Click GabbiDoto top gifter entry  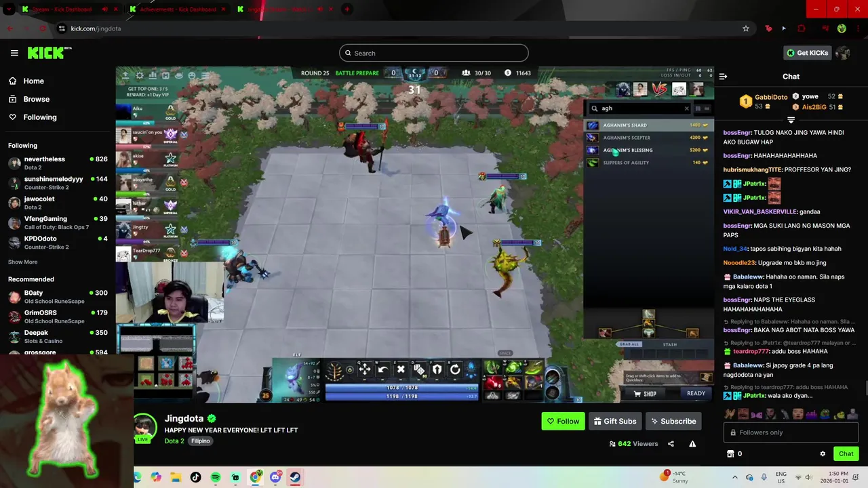762,102
